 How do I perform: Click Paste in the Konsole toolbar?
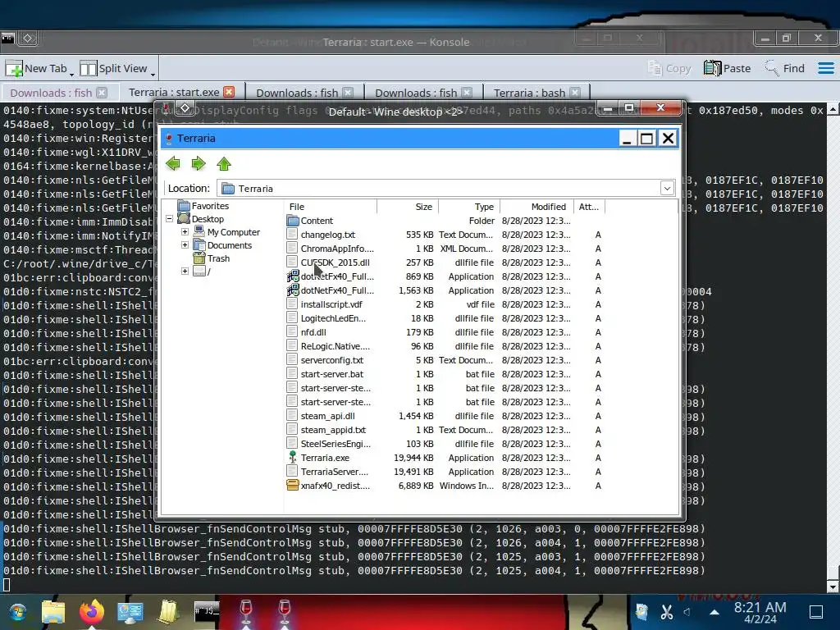[x=727, y=68]
